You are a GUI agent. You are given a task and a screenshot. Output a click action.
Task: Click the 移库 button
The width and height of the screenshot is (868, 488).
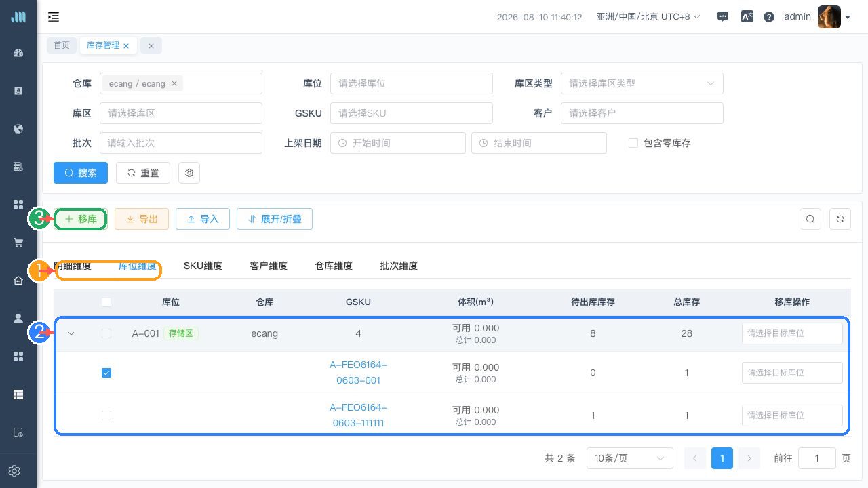click(x=81, y=219)
